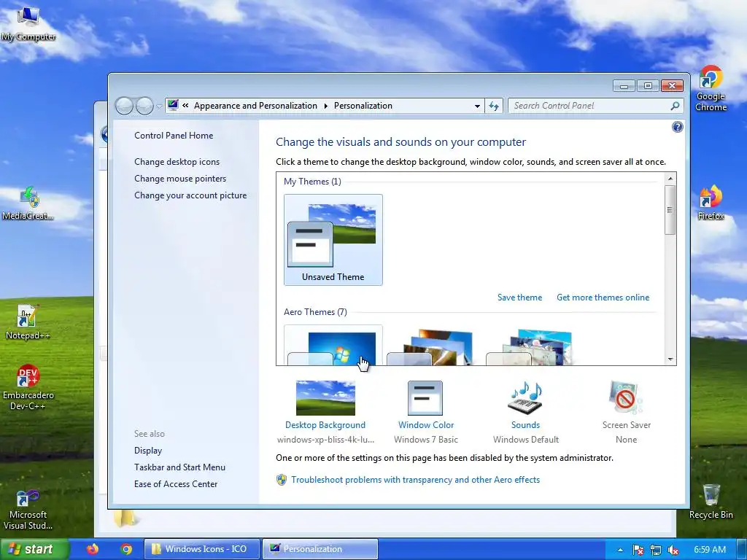The height and width of the screenshot is (560, 747).
Task: Click Firefox icon in the taskbar quick launch
Action: [x=93, y=549]
